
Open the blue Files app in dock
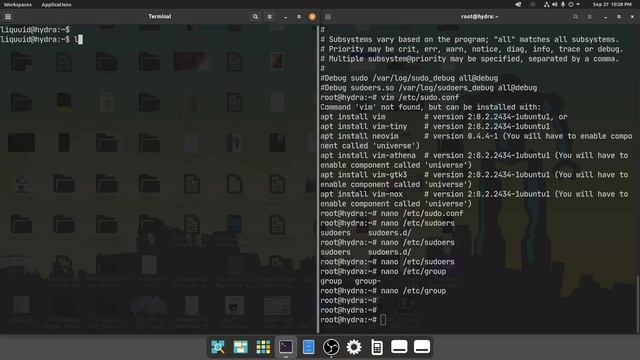309,347
